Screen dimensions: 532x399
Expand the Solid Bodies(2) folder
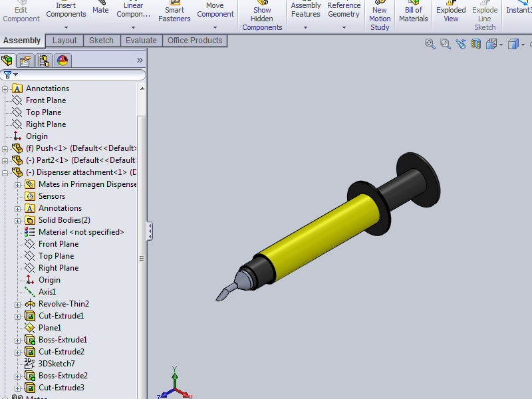pos(18,220)
